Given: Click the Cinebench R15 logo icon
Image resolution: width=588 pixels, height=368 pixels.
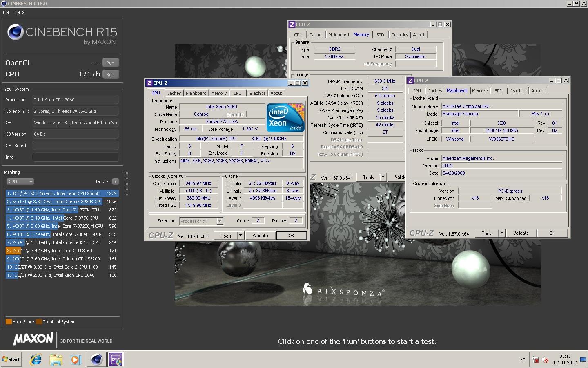Looking at the screenshot, I should [x=16, y=32].
